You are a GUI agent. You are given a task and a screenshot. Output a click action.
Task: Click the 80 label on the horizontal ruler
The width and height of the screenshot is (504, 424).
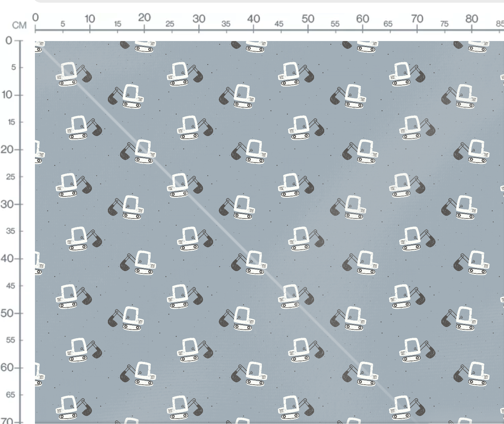pyautogui.click(x=471, y=19)
